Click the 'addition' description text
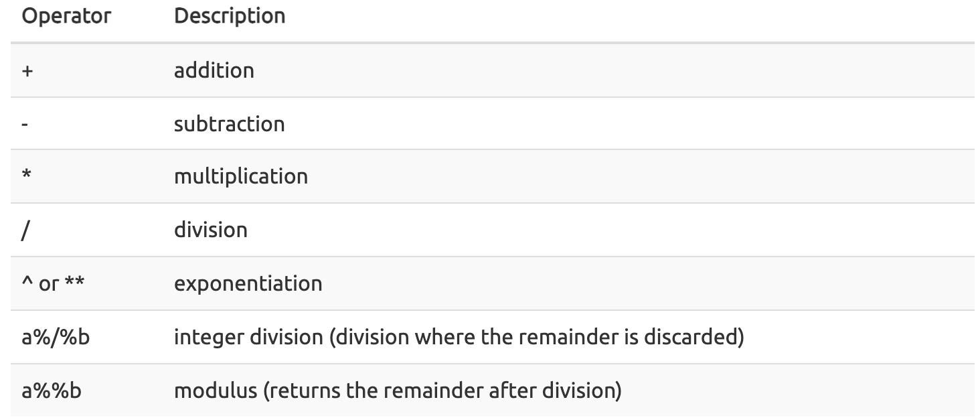Image resolution: width=980 pixels, height=418 pixels. [x=214, y=70]
